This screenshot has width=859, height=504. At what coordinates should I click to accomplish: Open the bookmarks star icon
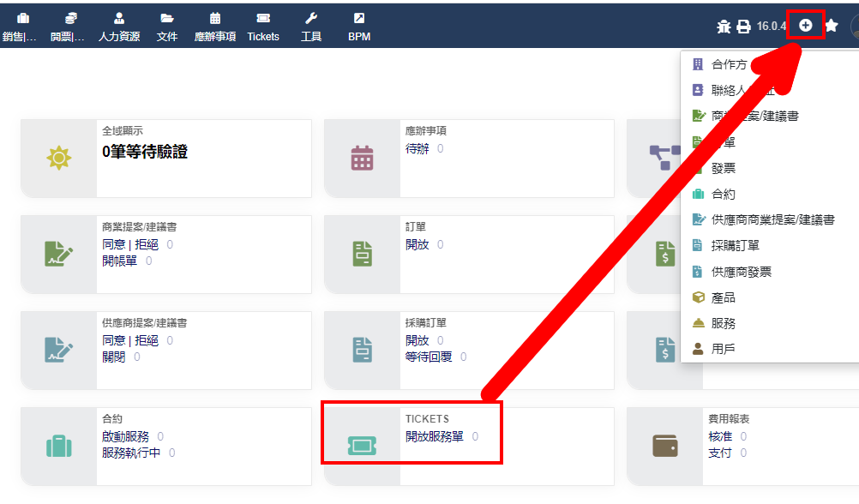coord(832,25)
